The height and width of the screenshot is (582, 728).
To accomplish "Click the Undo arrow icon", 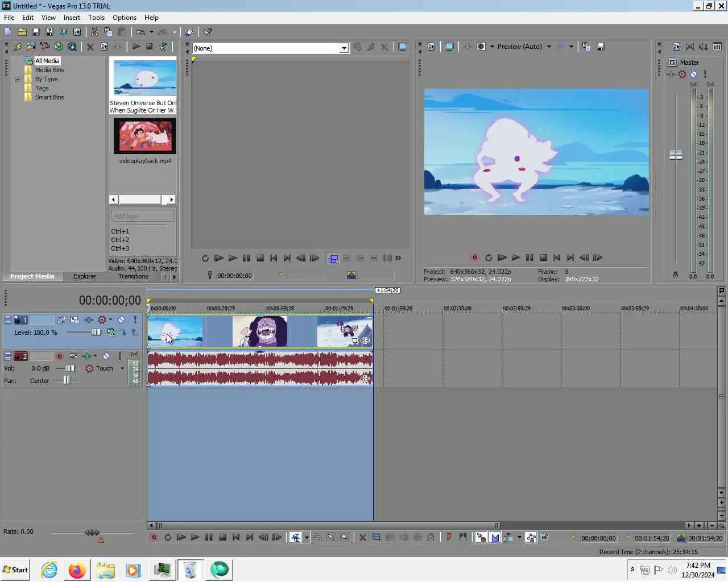I will click(140, 32).
